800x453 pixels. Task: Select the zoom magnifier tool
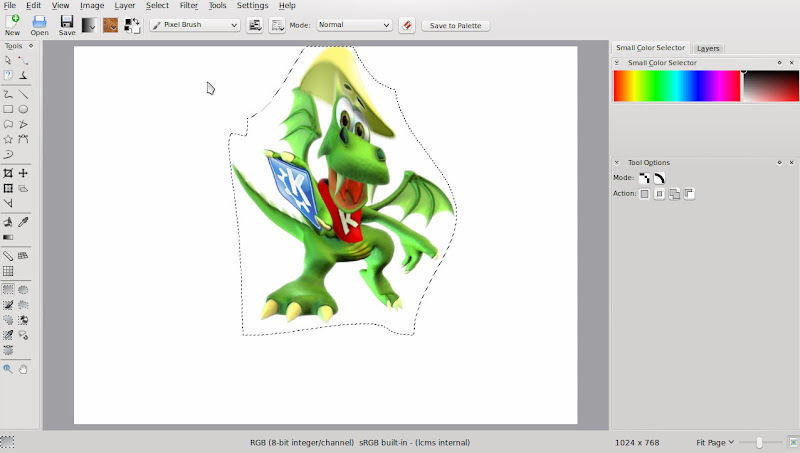8,369
